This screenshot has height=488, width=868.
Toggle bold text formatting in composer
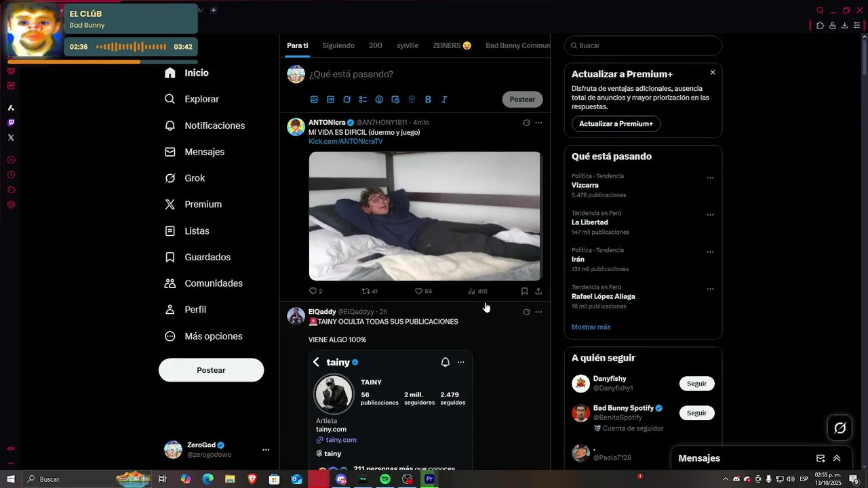428,100
